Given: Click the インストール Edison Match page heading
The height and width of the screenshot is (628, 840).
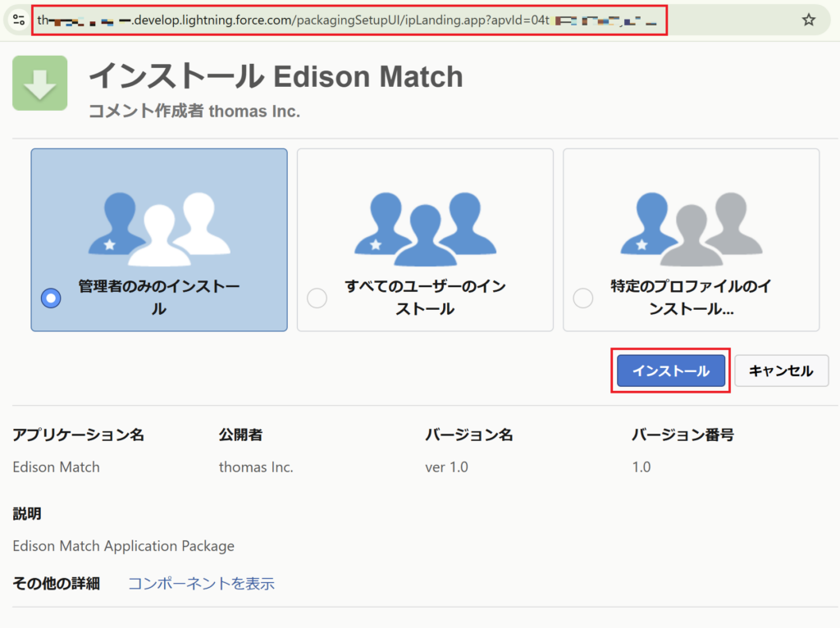Looking at the screenshot, I should point(276,77).
